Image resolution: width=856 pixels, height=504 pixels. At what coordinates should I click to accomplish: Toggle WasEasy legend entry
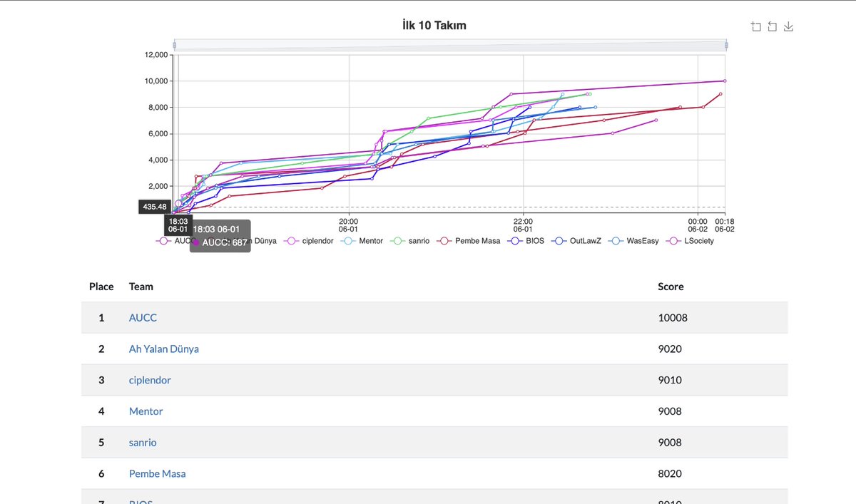[633, 241]
